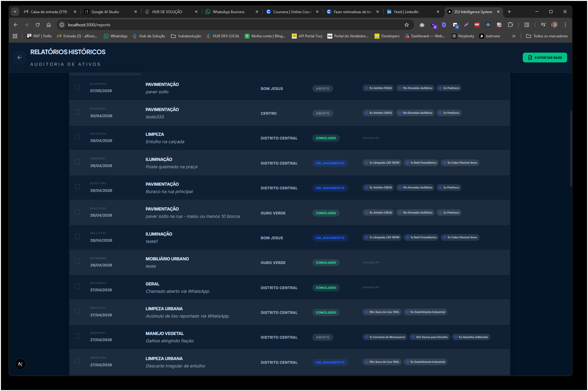This screenshot has width=588, height=391.
Task: Open the bolt.new bookmark
Action: tap(490, 36)
